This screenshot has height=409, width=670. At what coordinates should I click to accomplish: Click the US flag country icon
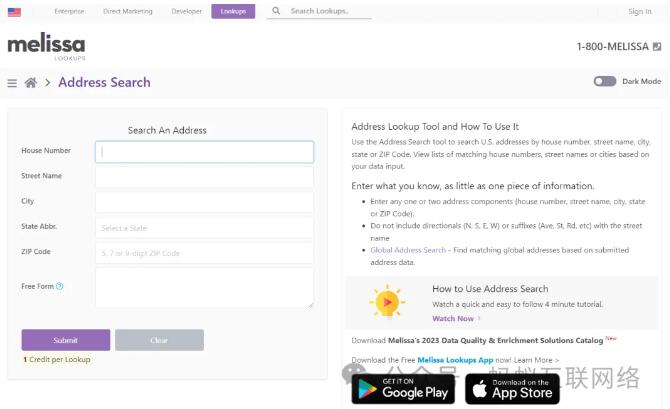(x=14, y=12)
